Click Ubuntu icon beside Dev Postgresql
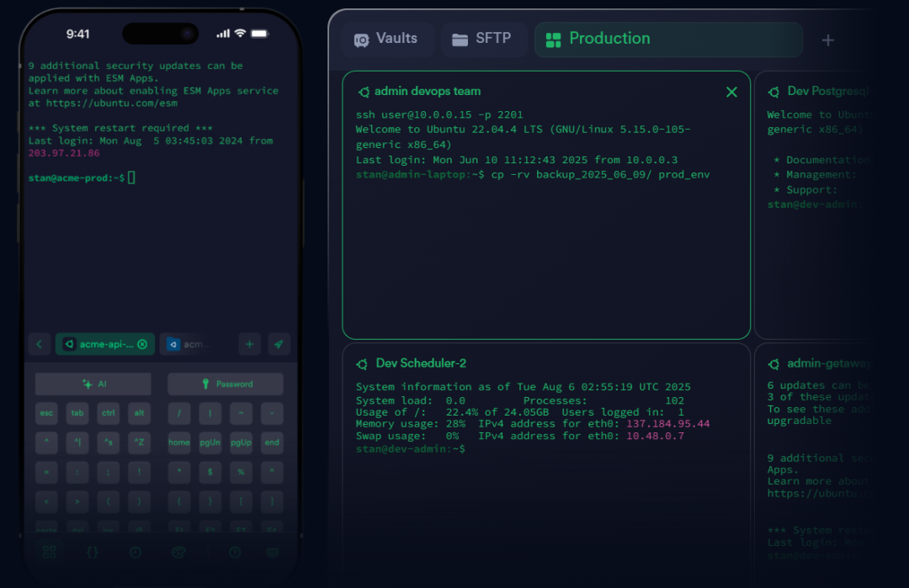 coord(774,92)
